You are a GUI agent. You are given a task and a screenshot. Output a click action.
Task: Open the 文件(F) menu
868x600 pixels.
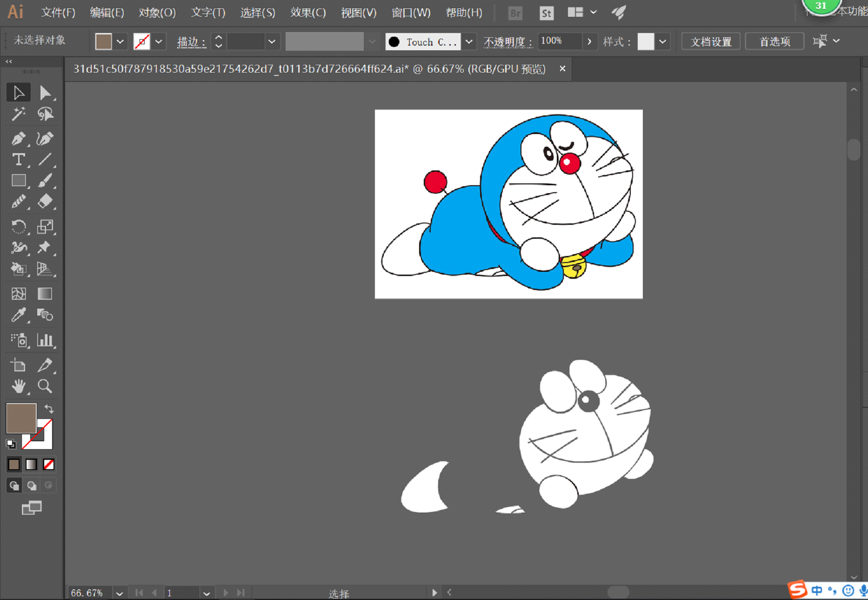pyautogui.click(x=58, y=13)
